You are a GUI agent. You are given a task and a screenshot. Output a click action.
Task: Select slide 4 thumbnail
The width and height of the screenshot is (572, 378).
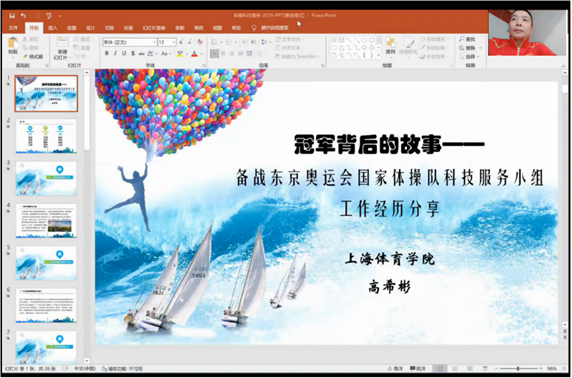46,221
